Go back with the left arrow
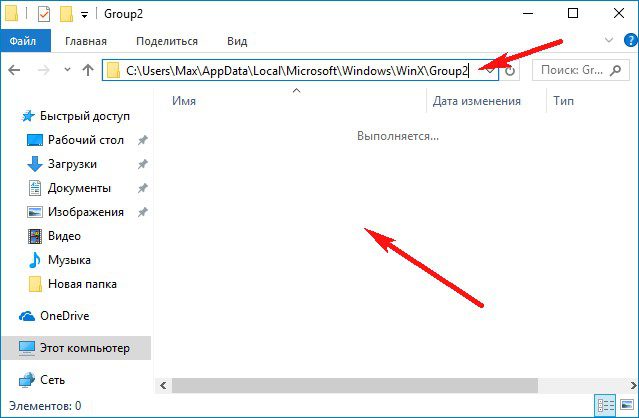The width and height of the screenshot is (639, 418). coord(14,70)
